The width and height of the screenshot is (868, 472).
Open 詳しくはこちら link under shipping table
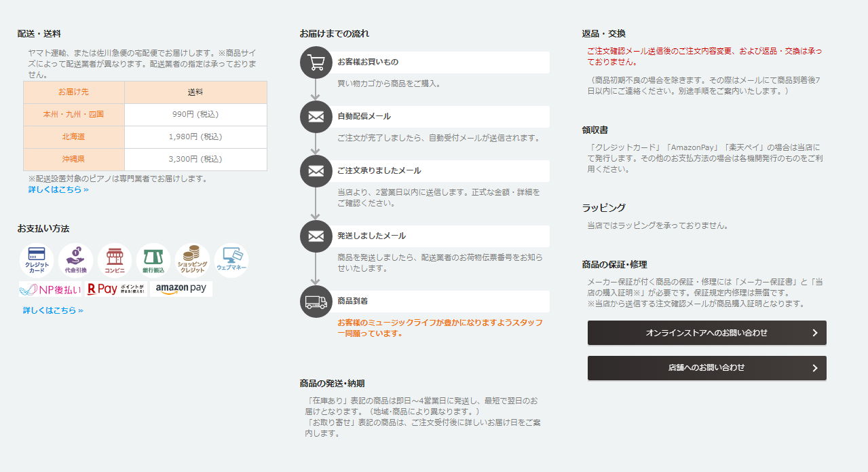pyautogui.click(x=58, y=189)
